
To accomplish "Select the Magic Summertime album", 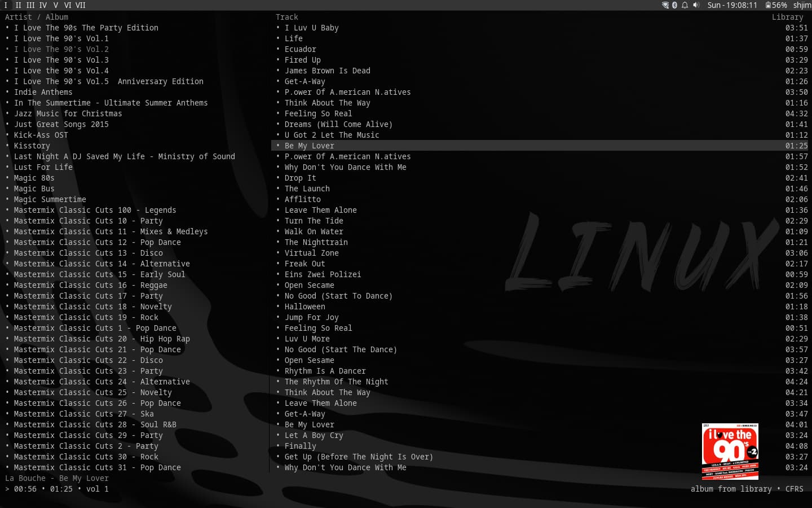I will tap(50, 199).
